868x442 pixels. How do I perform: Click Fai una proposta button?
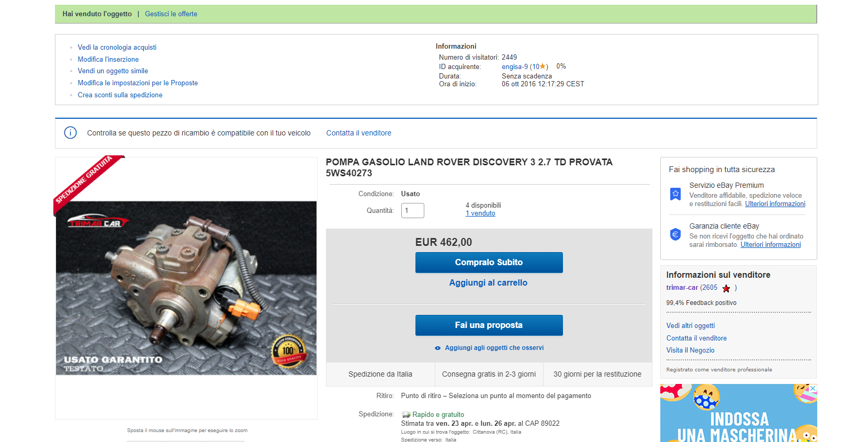coord(489,325)
